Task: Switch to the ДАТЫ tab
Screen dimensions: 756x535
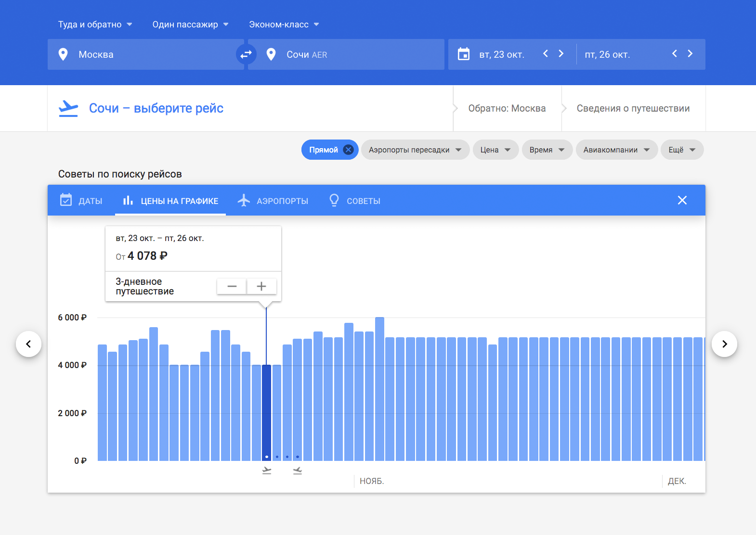Action: tap(81, 201)
